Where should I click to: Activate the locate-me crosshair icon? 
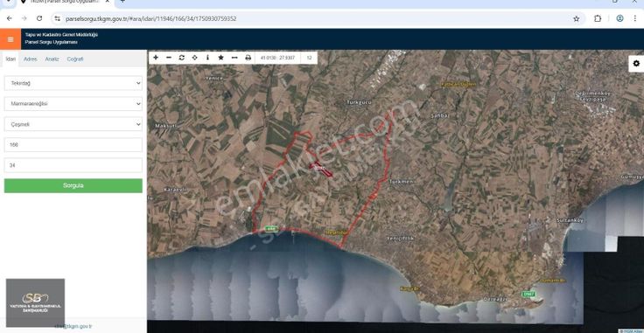[x=194, y=58]
